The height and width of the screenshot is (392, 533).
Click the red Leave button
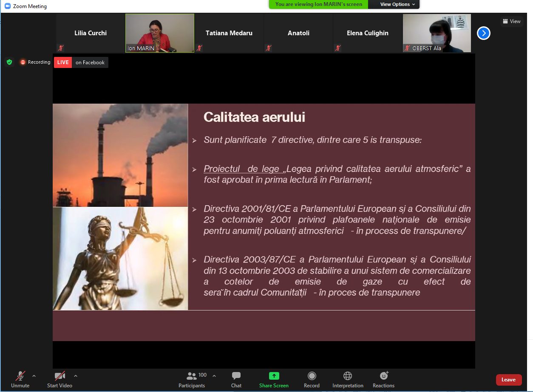(x=508, y=380)
